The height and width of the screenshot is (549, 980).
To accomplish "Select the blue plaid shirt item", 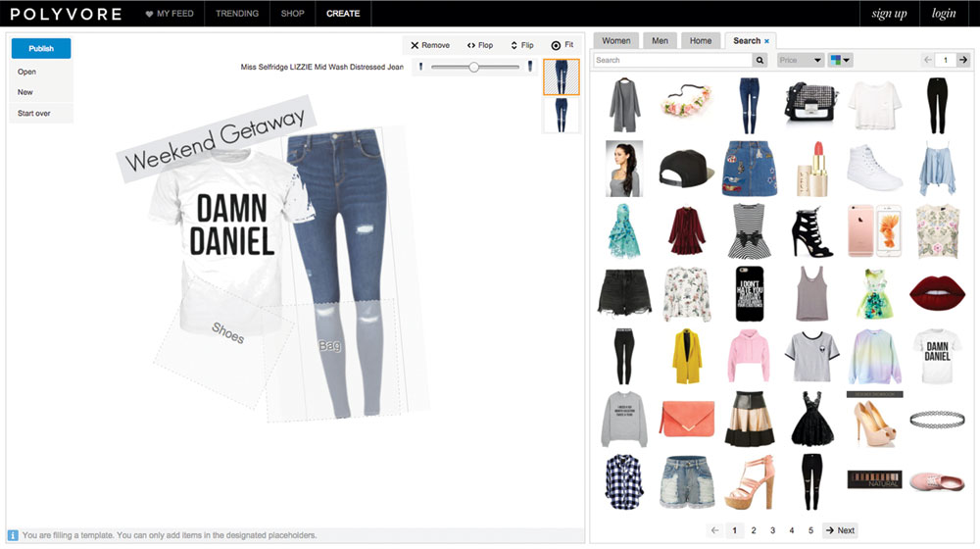I will point(623,481).
